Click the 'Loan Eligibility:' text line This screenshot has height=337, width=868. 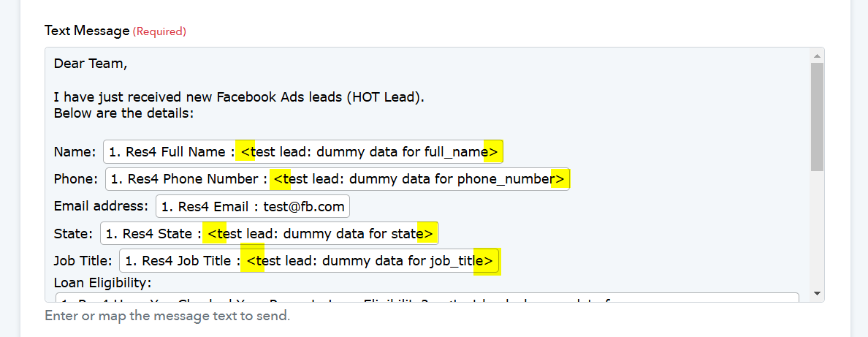coord(102,283)
